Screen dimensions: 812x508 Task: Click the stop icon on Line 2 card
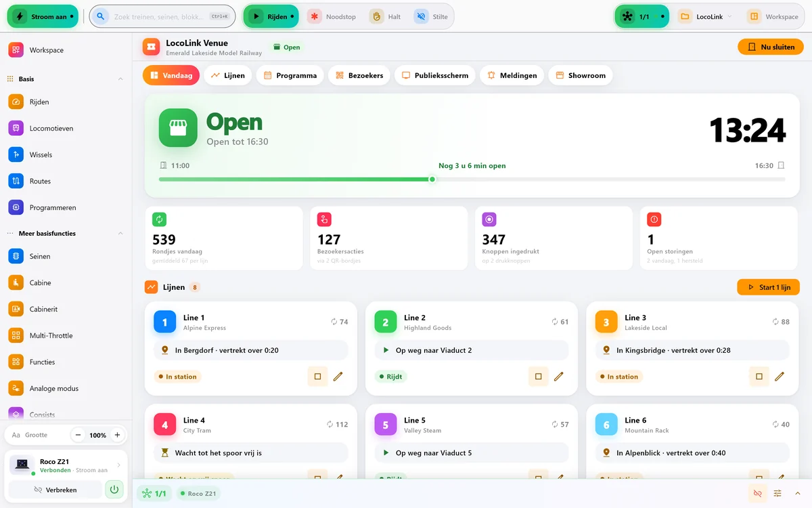pyautogui.click(x=538, y=377)
